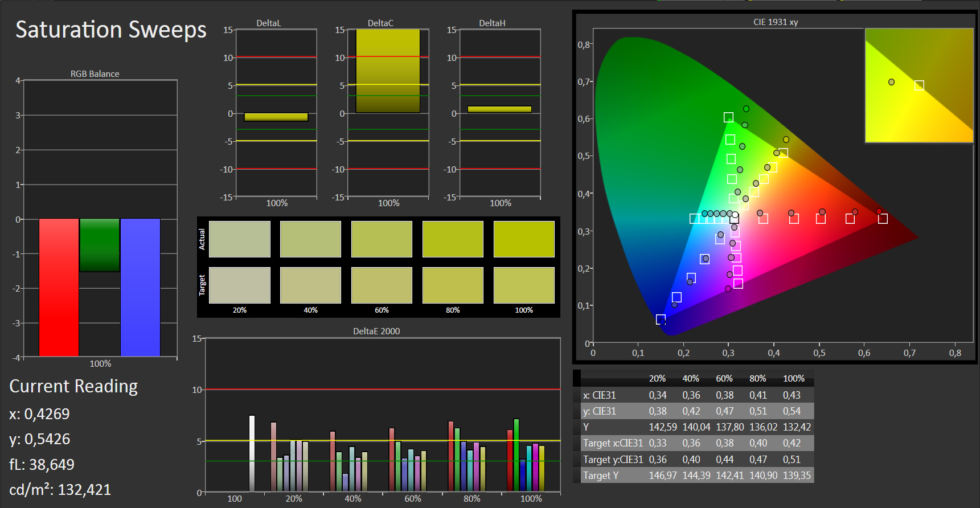980x508 pixels.
Task: Select the Target 100% swatch
Action: (524, 285)
